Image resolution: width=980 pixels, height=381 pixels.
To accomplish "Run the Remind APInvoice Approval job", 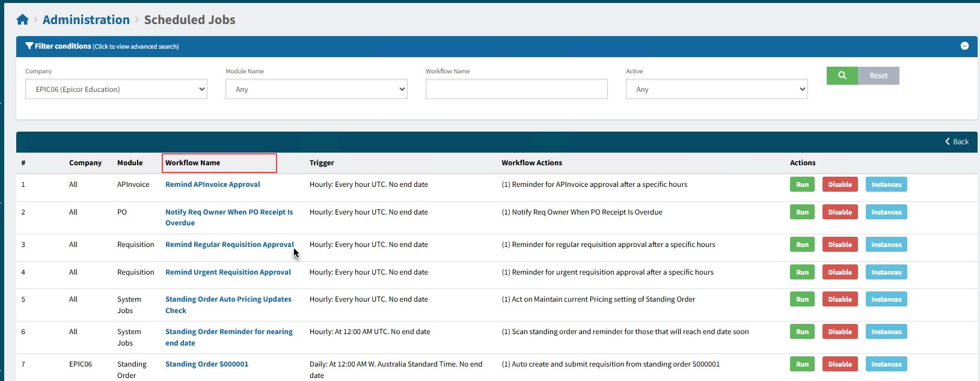I will (802, 184).
